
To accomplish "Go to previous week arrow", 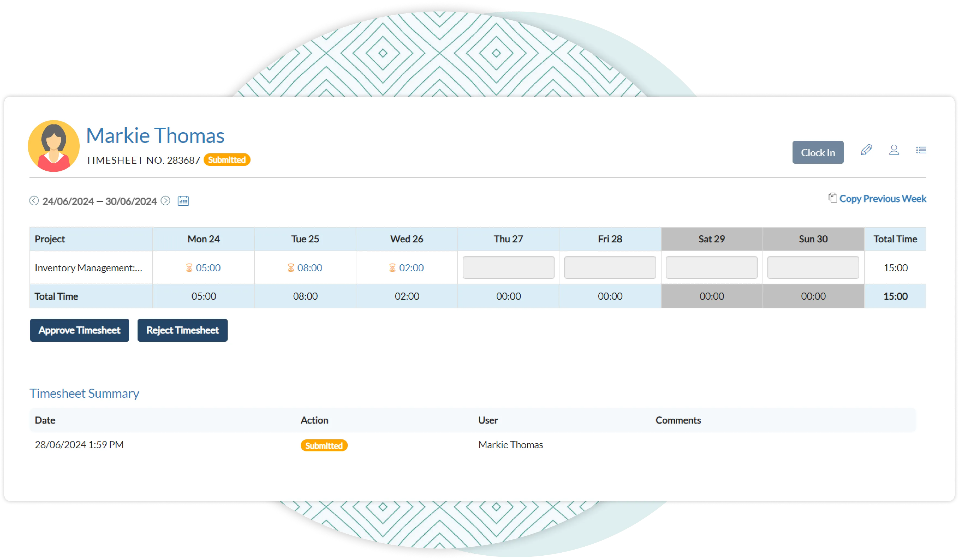I will pyautogui.click(x=34, y=201).
